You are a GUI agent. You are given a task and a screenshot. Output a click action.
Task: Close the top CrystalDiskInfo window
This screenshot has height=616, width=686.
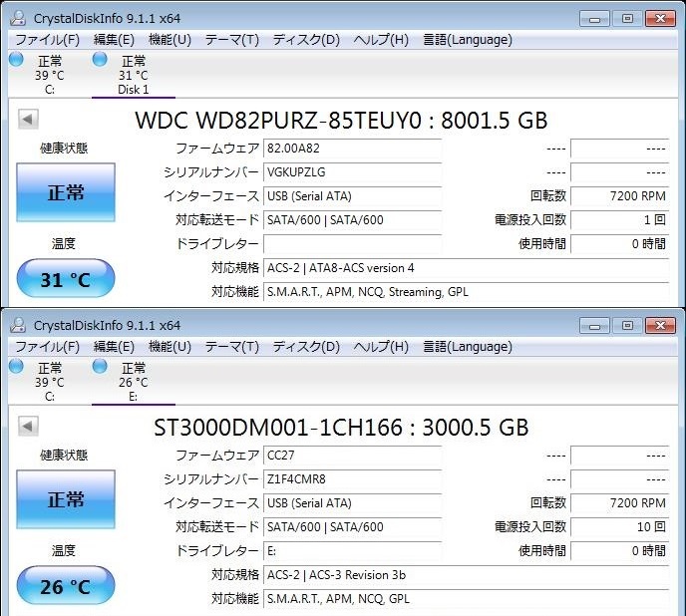[661, 18]
